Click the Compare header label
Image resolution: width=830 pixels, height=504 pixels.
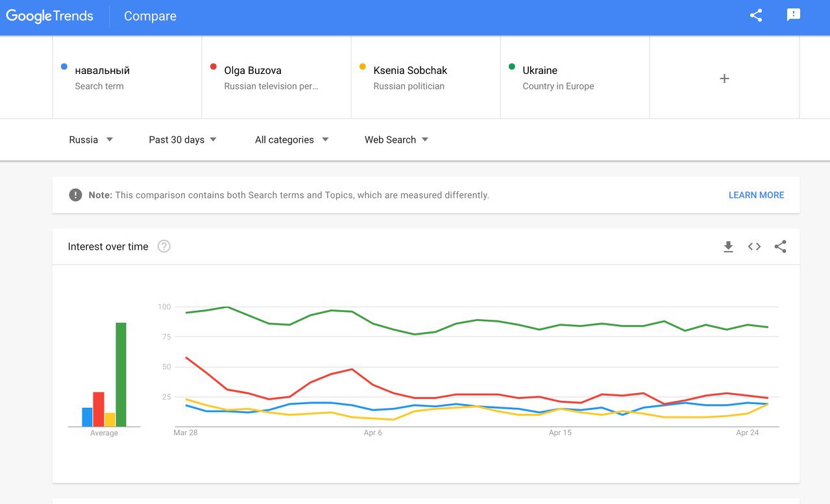pos(150,16)
